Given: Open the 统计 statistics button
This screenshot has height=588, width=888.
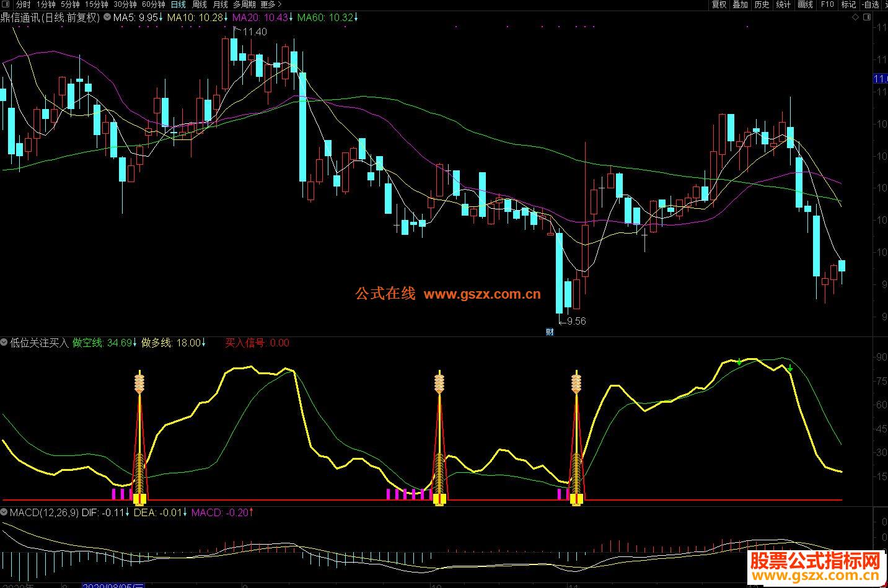Looking at the screenshot, I should click(784, 4).
